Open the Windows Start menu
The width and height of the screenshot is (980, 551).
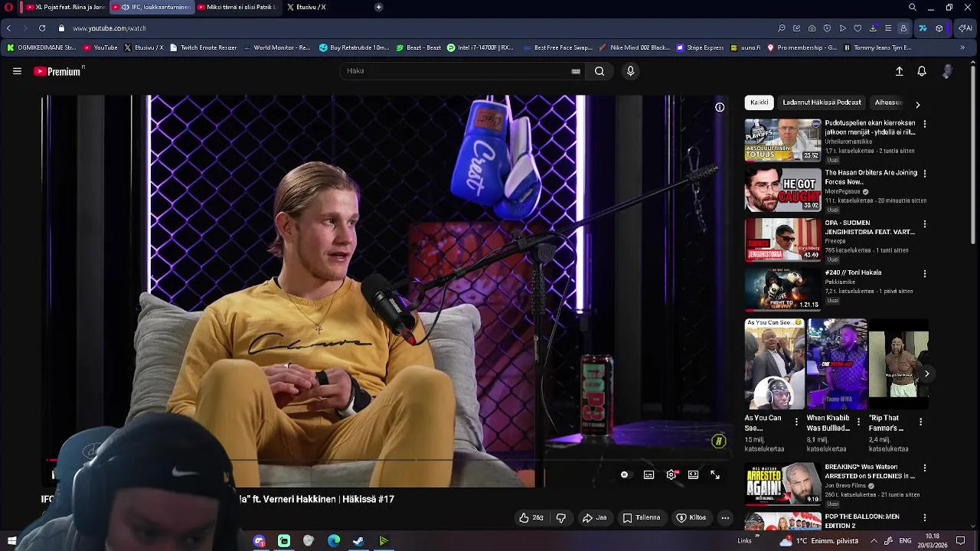pyautogui.click(x=11, y=541)
